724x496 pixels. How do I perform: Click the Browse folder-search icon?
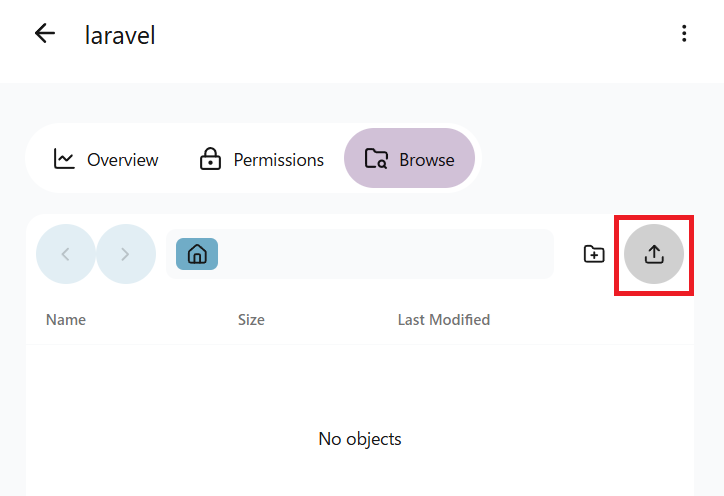click(376, 159)
